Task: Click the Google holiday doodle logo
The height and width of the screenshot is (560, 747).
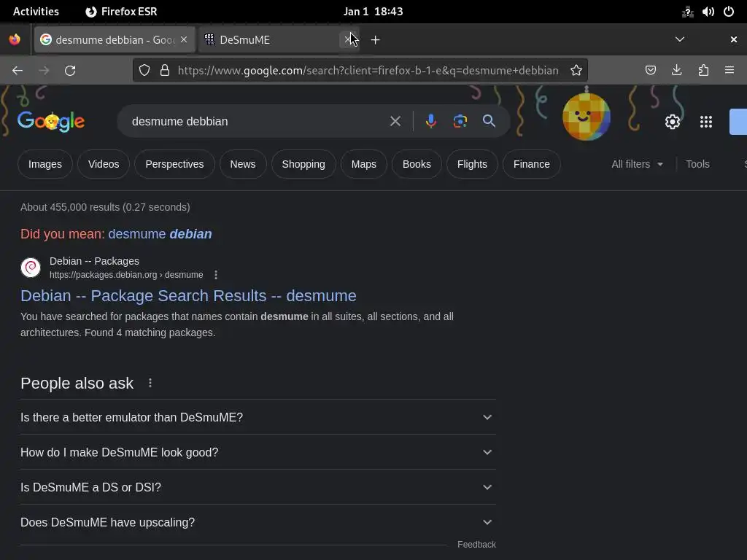Action: (51, 122)
